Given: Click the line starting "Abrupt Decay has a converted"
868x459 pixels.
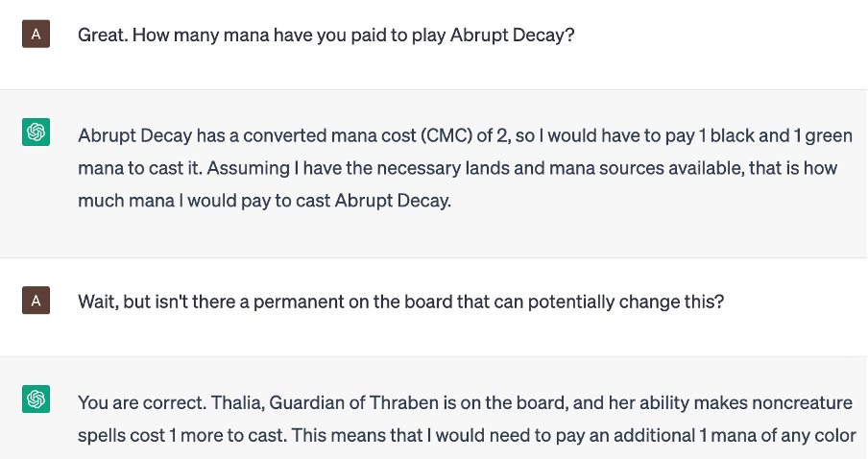Looking at the screenshot, I should point(465,135).
